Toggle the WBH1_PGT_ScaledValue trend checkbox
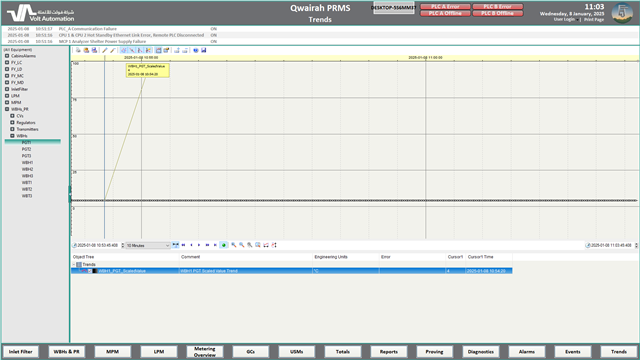The width and height of the screenshot is (640, 360). click(x=90, y=271)
